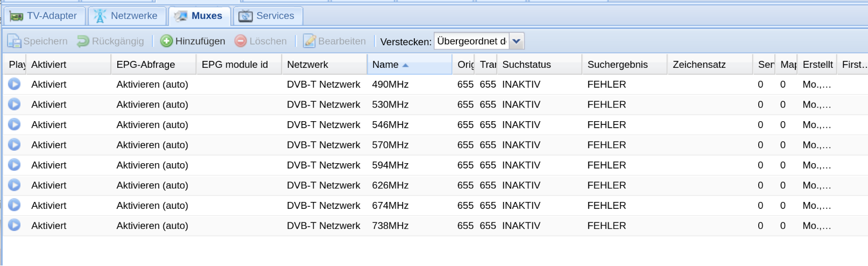Open the Verstecken dropdown arrow
This screenshot has width=868, height=266.
[x=517, y=41]
